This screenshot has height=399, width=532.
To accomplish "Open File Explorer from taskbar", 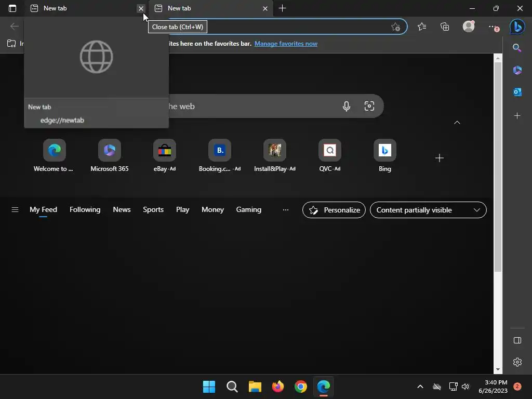I will click(255, 387).
